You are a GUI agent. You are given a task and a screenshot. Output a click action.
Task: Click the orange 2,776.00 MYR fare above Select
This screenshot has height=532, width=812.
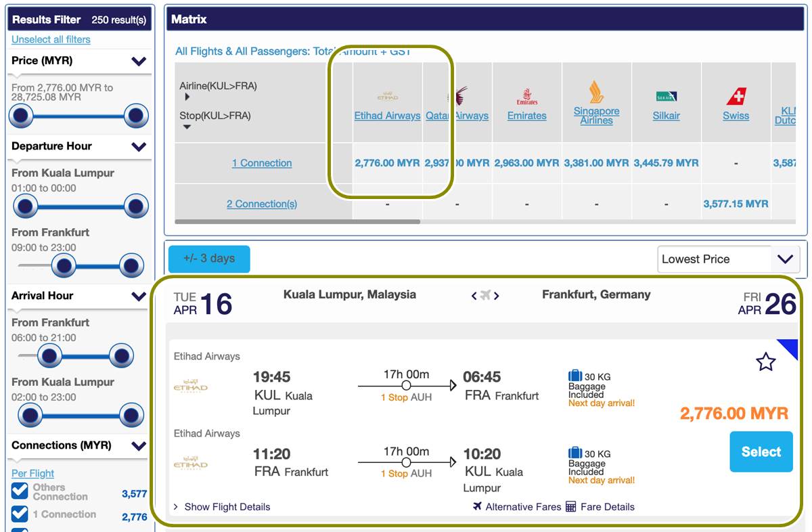(x=734, y=414)
